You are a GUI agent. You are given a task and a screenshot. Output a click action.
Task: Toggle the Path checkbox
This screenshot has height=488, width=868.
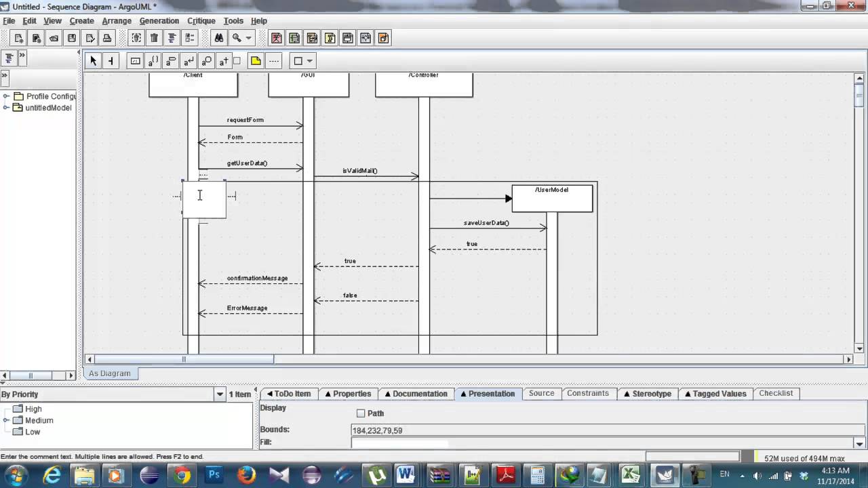361,413
